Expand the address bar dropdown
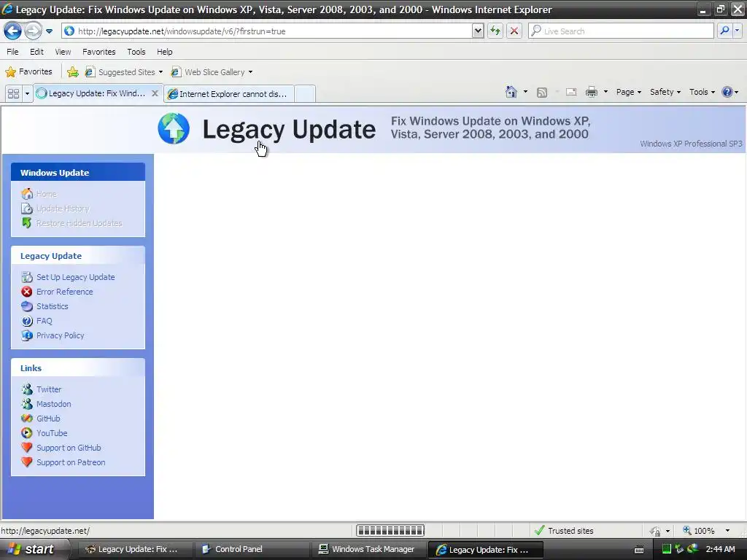 [478, 31]
